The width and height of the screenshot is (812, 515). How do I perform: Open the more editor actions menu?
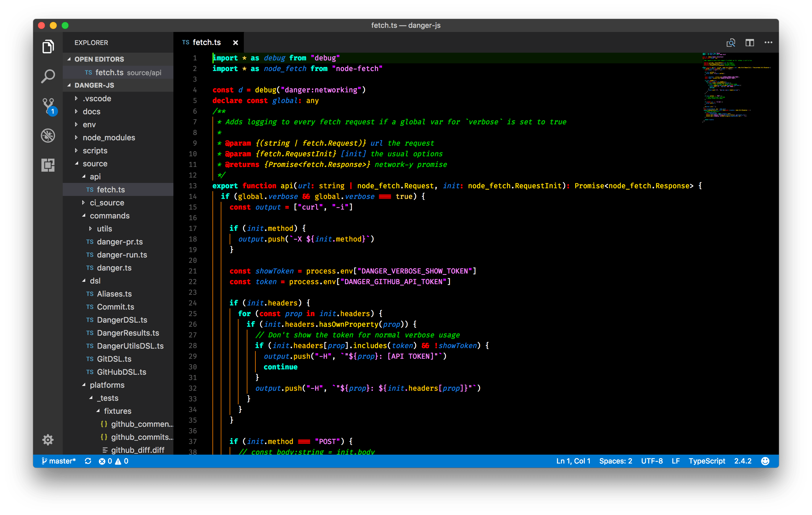(x=768, y=42)
